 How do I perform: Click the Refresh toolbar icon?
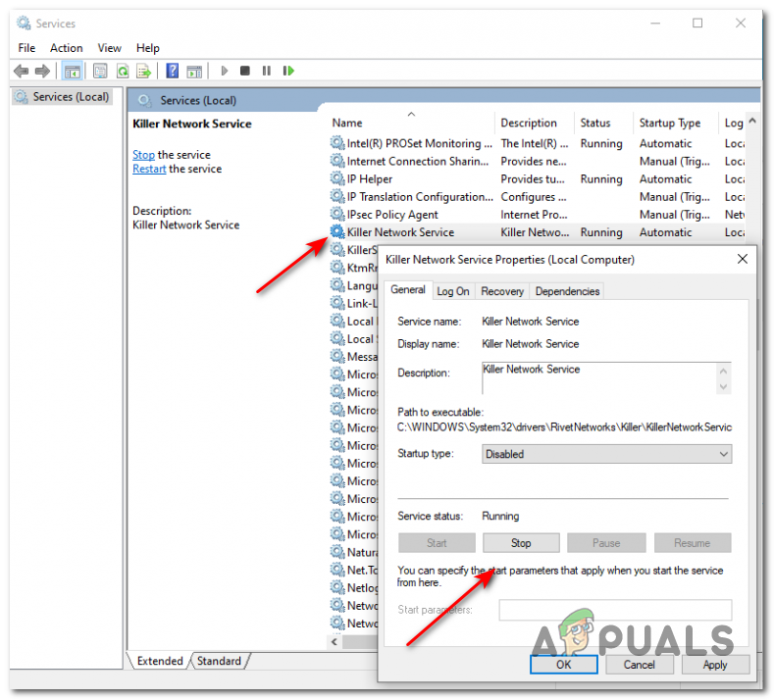point(123,71)
